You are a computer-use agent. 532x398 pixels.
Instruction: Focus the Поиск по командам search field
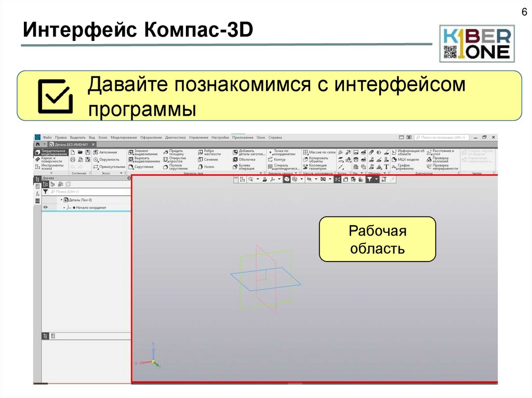click(442, 138)
